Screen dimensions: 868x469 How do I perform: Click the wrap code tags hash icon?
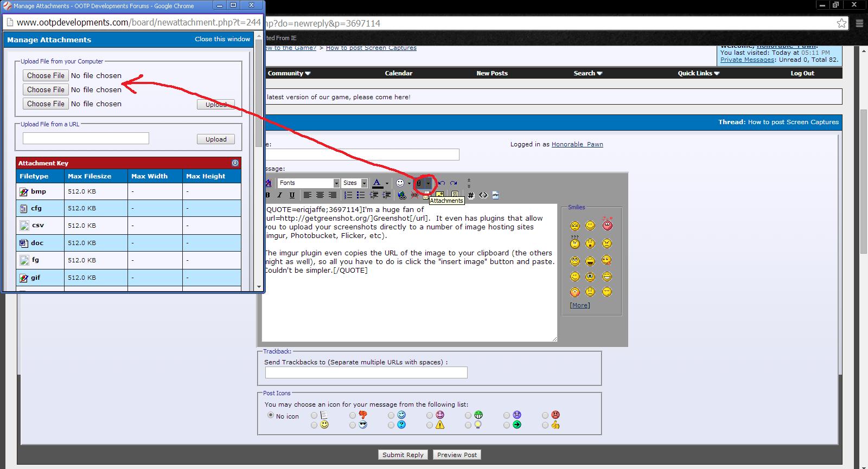pos(471,195)
